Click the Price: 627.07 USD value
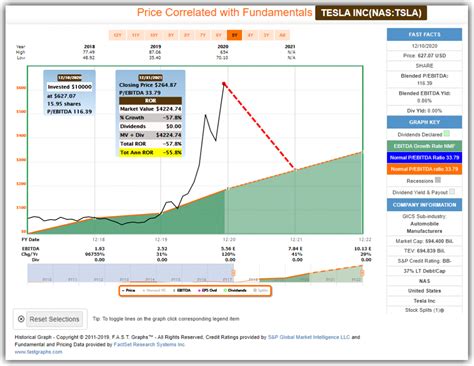This screenshot has width=474, height=366. [424, 56]
